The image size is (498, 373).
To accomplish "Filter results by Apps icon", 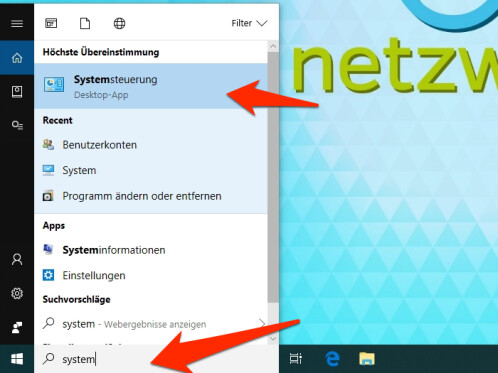I will (51, 23).
